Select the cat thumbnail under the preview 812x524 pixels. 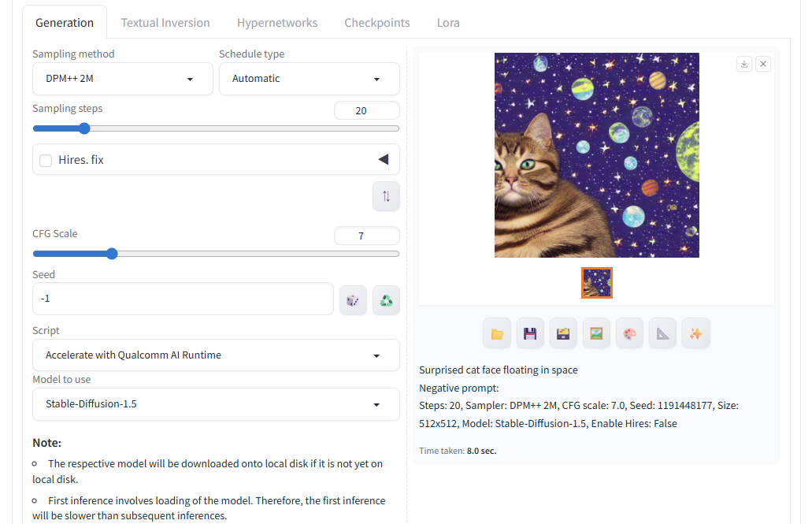[x=596, y=283]
